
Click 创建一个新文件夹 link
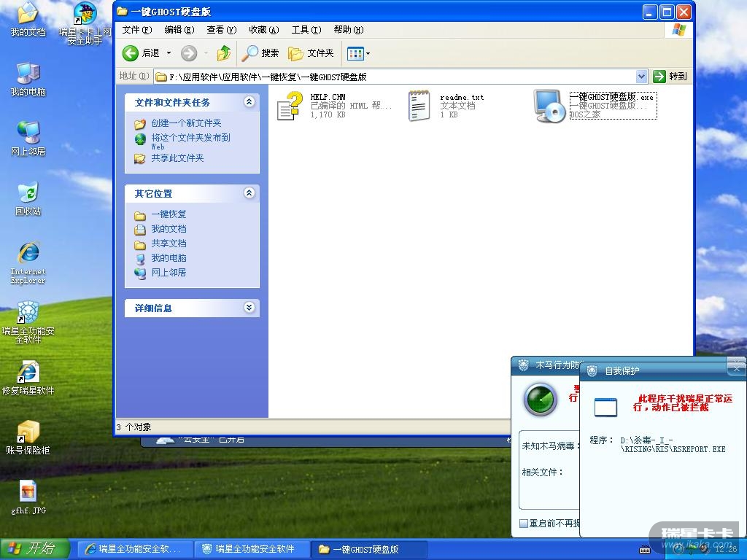tap(186, 123)
